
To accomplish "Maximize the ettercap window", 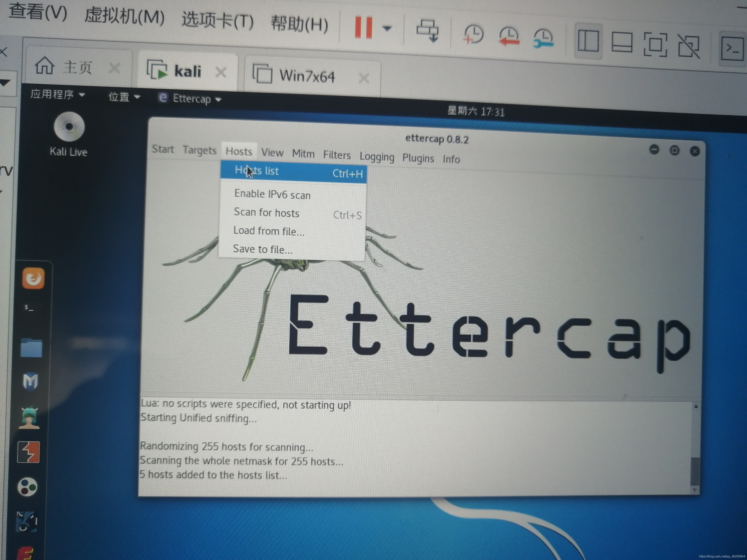I will click(x=674, y=150).
